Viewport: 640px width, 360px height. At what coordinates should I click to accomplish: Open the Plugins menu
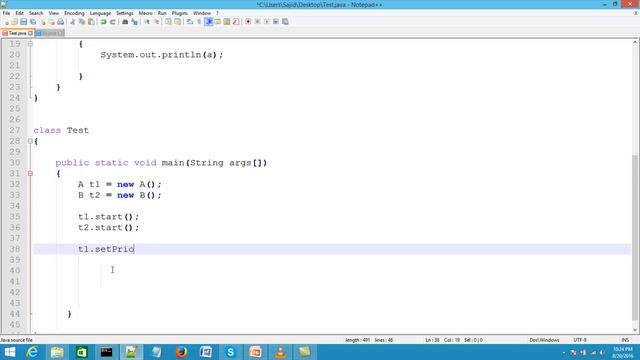(x=180, y=13)
